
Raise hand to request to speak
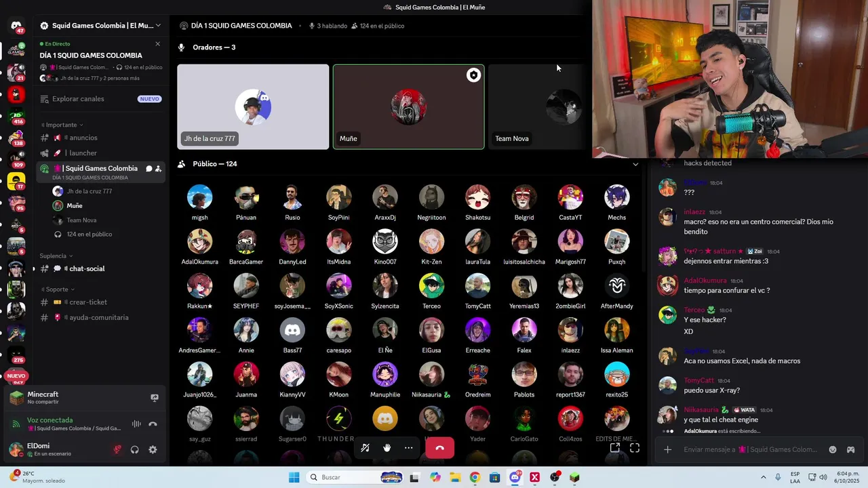387,447
